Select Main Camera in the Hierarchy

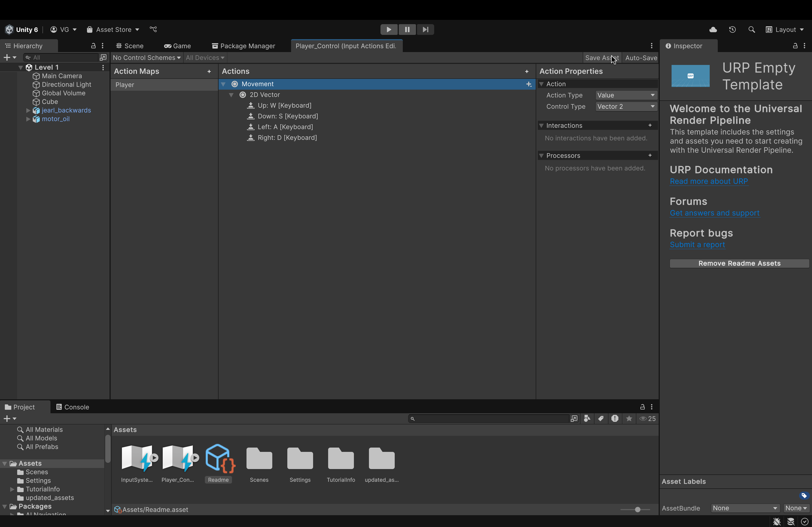pyautogui.click(x=62, y=76)
